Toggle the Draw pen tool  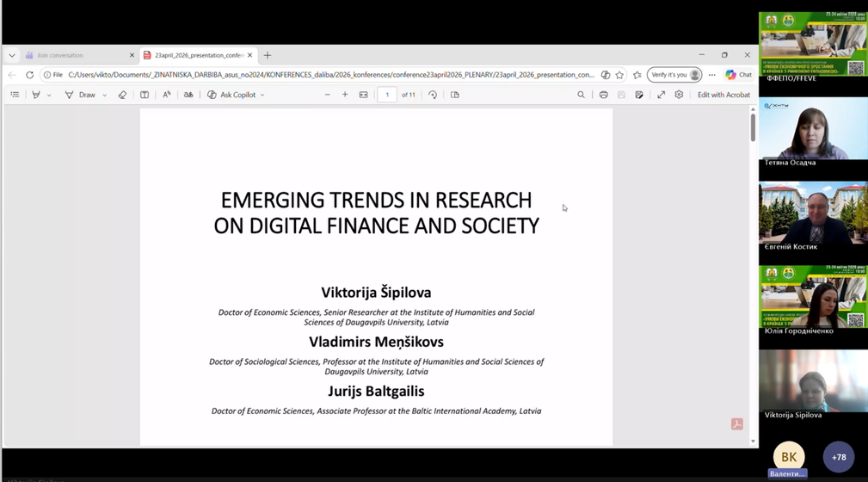tap(80, 95)
